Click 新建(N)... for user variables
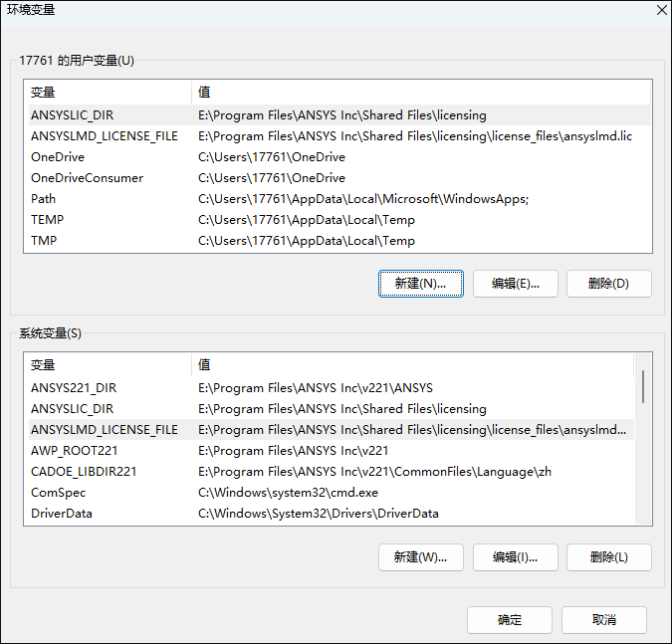This screenshot has width=672, height=644. pos(421,284)
